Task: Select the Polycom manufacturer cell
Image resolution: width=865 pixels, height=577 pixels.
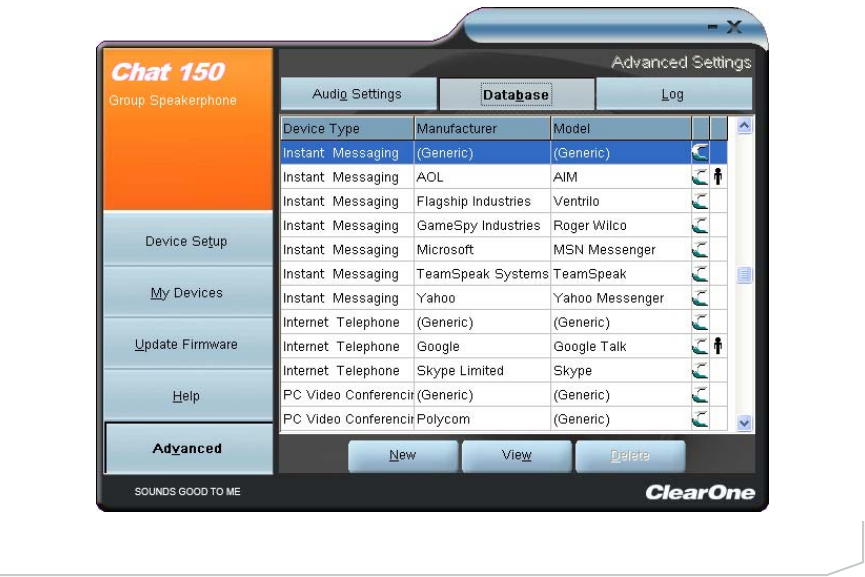Action: pyautogui.click(x=482, y=419)
